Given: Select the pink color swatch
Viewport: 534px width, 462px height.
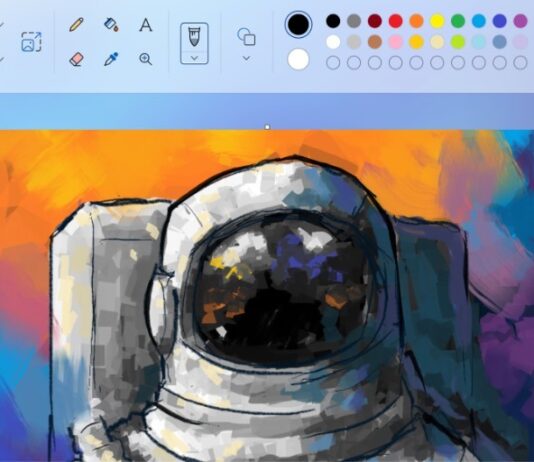Looking at the screenshot, I should pyautogui.click(x=396, y=42).
